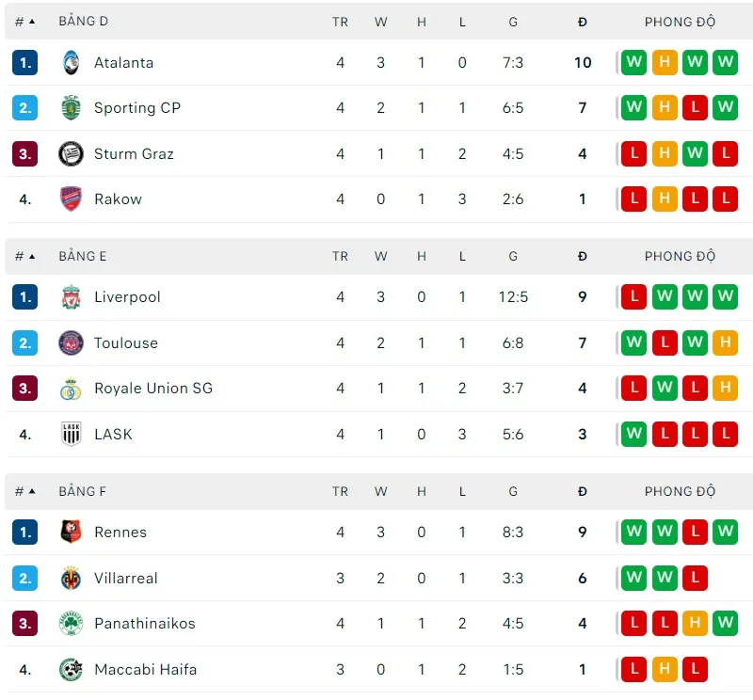Click the Panathinaikos clover logo
Viewport: 753px width, 700px height.
click(x=71, y=624)
